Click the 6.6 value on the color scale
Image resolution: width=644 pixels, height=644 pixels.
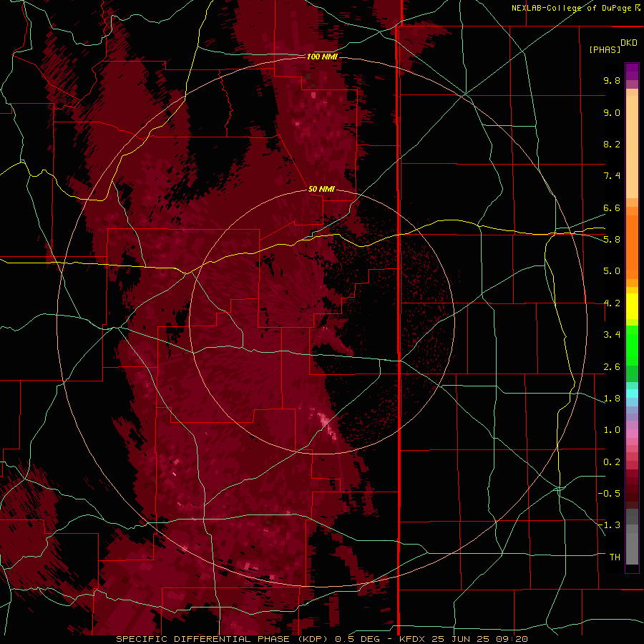[612, 208]
